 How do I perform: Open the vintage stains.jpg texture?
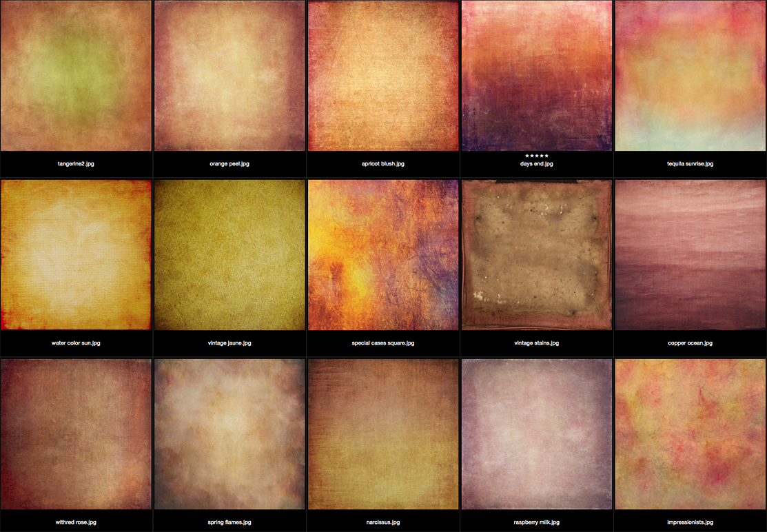pos(536,254)
